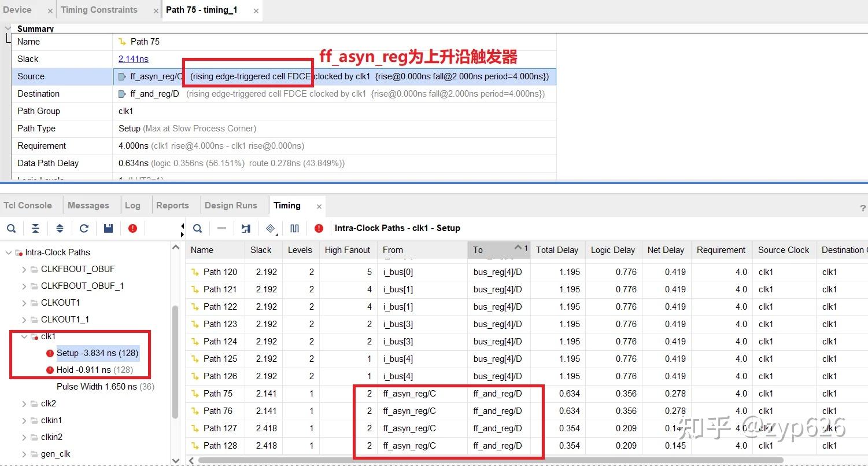Toggle the failing-checks filter icon in the tree toolbar
Image resolution: width=868 pixels, height=466 pixels.
132,228
